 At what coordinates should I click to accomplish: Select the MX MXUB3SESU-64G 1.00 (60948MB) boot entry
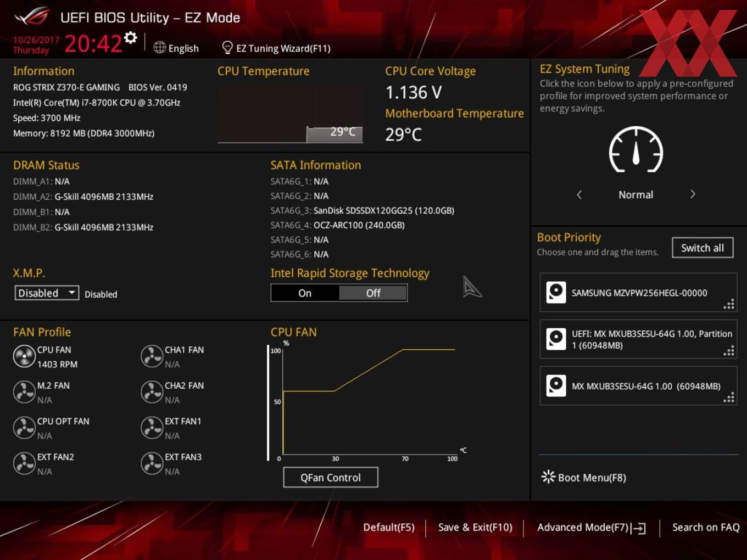click(638, 385)
